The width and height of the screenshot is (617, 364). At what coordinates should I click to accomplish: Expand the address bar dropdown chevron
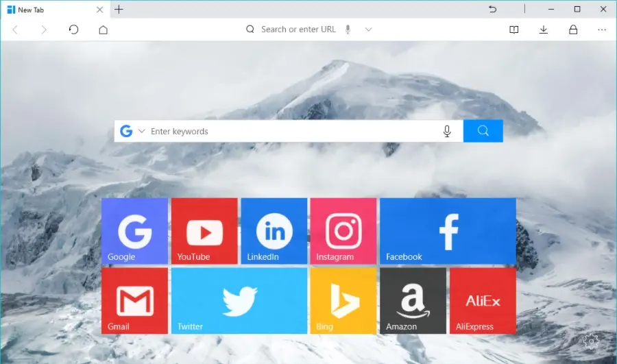(x=368, y=29)
